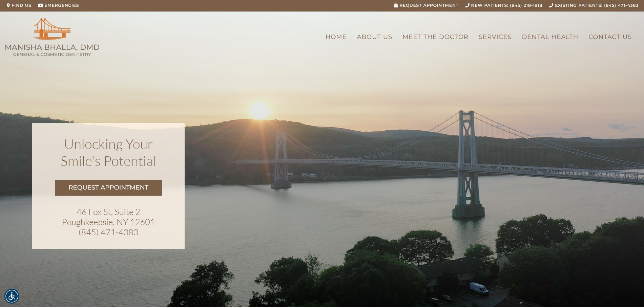
Task: Click the phone icon before New Patients
Action: coord(468,5)
